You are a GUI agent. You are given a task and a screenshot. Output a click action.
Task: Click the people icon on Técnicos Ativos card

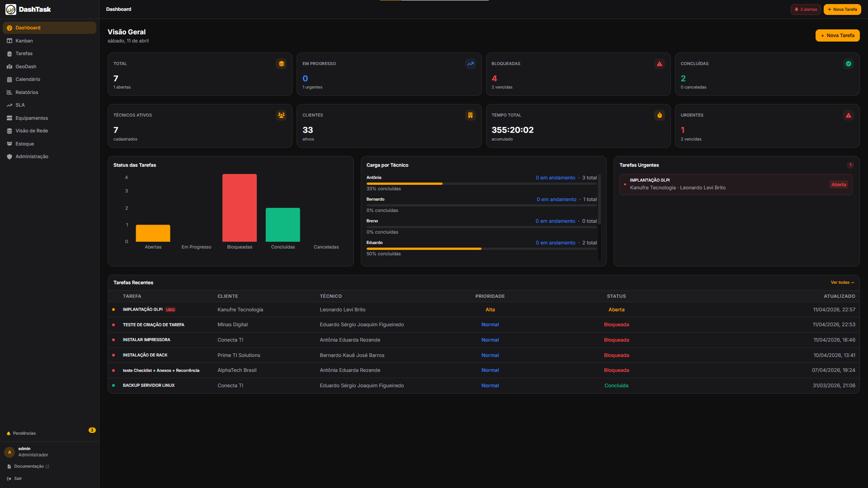(281, 115)
